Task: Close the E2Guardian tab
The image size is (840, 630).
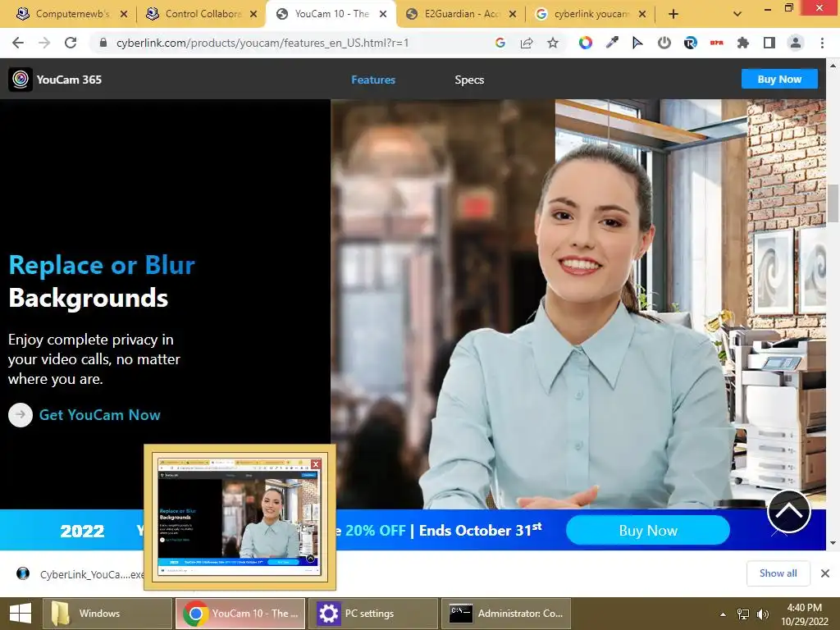Action: (513, 14)
